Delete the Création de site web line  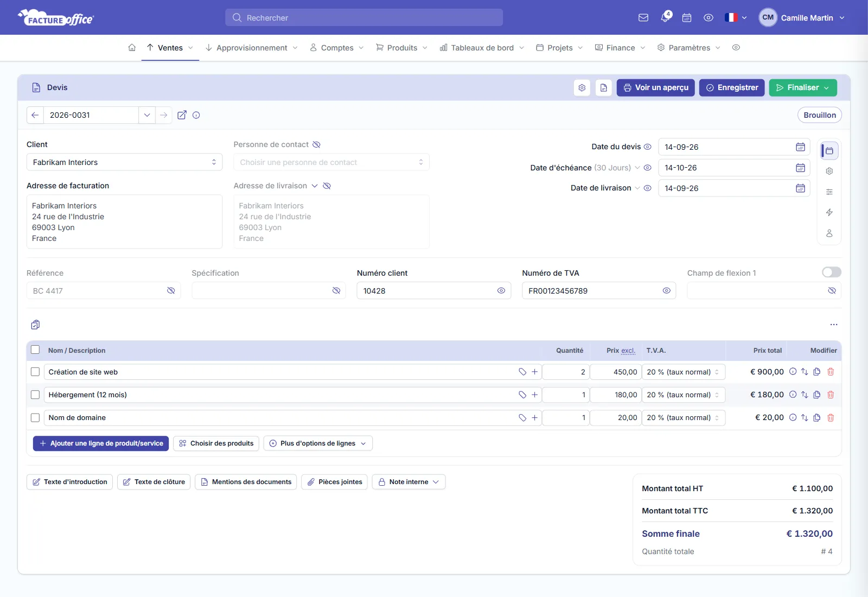(x=831, y=372)
